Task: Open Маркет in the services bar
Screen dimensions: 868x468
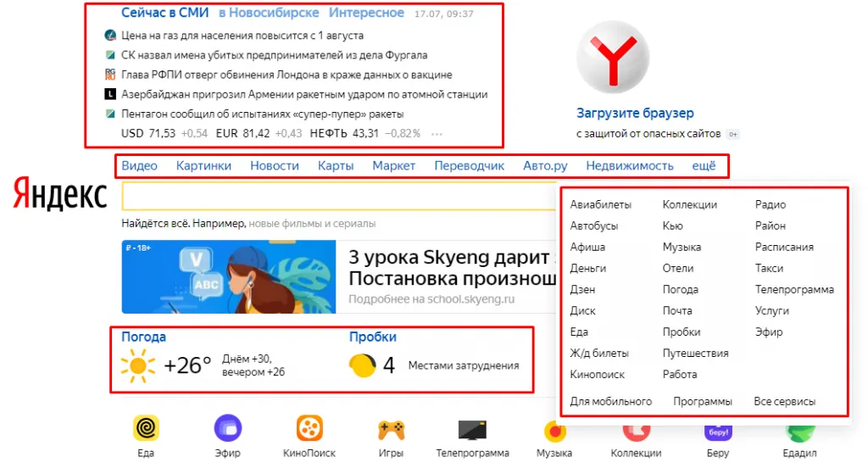Action: point(393,165)
